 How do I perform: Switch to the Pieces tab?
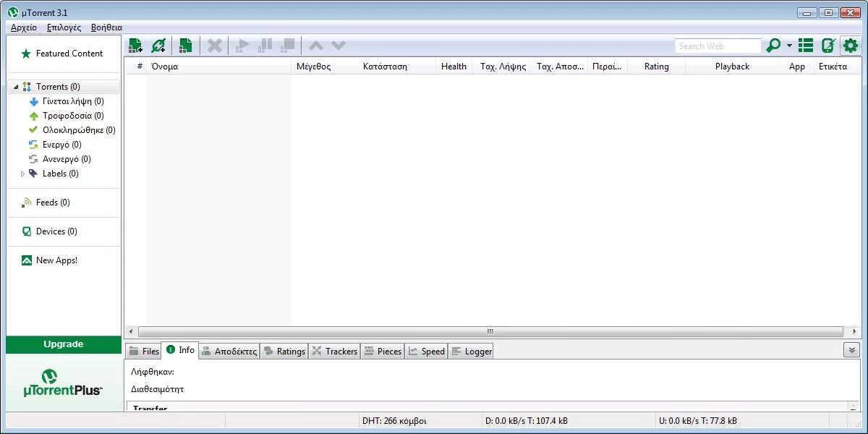[382, 352]
